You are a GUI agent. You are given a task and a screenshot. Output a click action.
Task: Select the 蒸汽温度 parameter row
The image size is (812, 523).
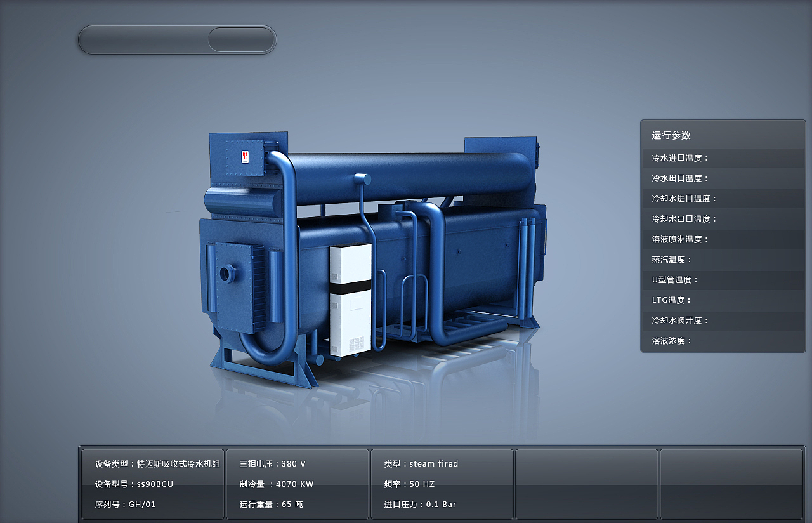click(x=723, y=260)
